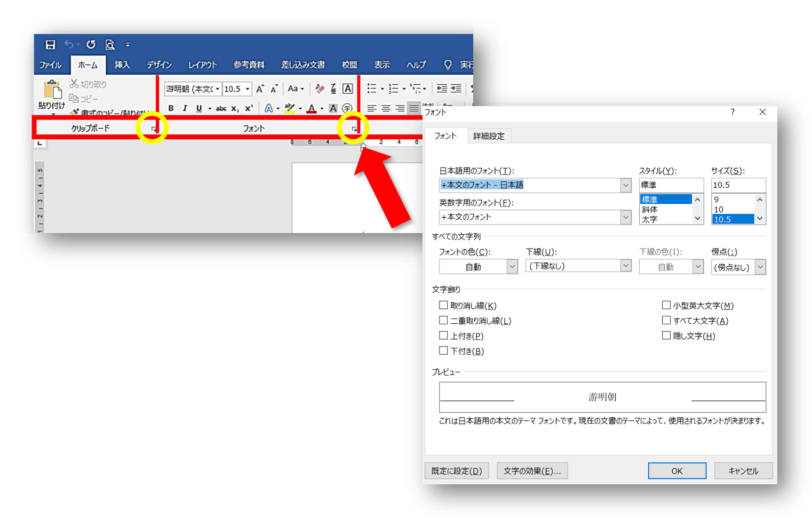The height and width of the screenshot is (519, 812).
Task: Click the Enclosed Characters circle icon
Action: pos(347,108)
